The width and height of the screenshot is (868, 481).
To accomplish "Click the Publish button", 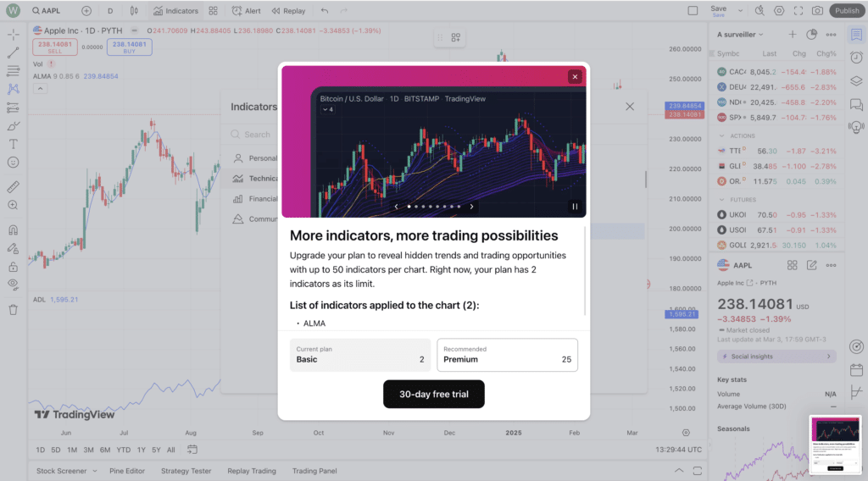I will (x=846, y=11).
